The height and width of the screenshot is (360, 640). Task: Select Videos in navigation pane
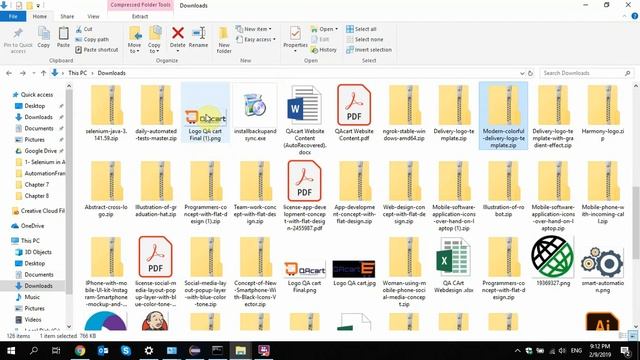[29, 320]
